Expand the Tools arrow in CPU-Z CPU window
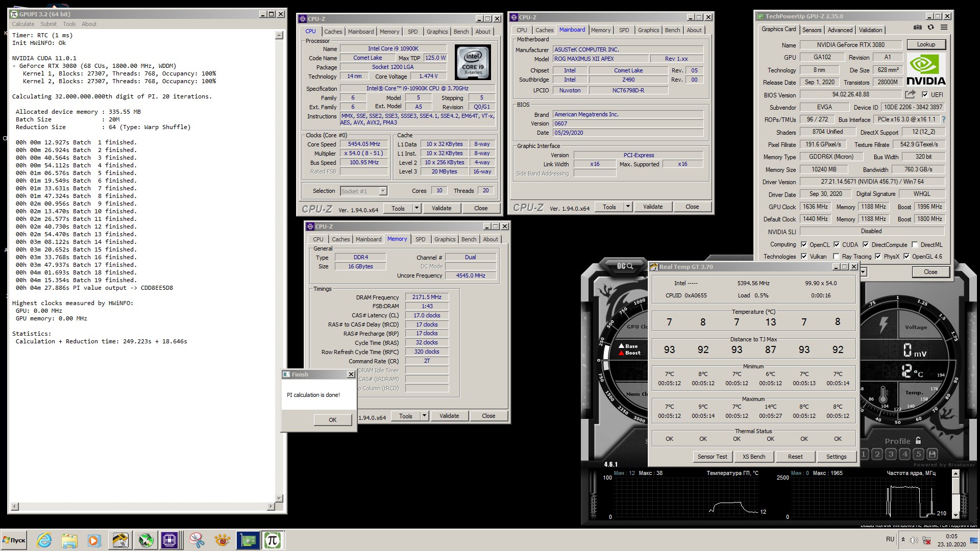980x551 pixels. (416, 208)
